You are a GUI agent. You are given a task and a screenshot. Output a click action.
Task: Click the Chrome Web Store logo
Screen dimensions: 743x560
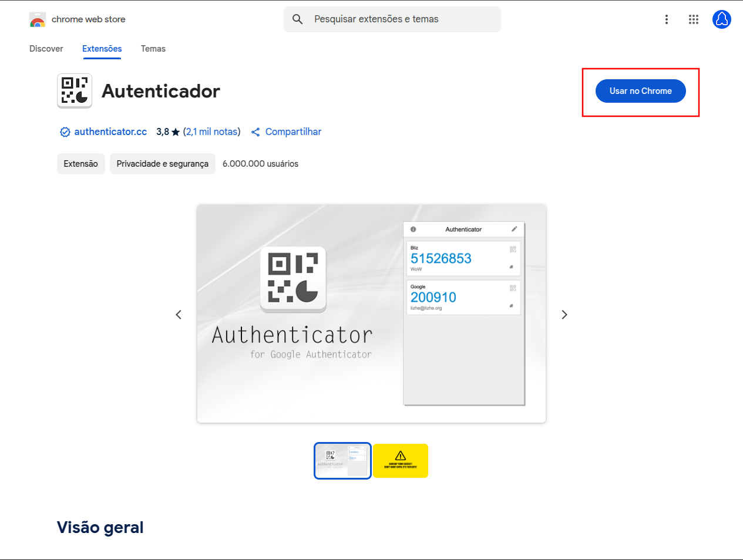pos(38,19)
